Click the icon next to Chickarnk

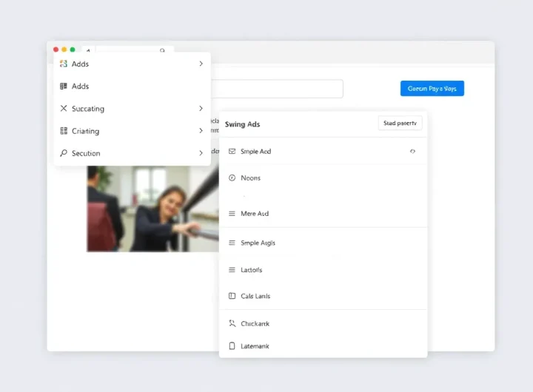[x=232, y=324]
